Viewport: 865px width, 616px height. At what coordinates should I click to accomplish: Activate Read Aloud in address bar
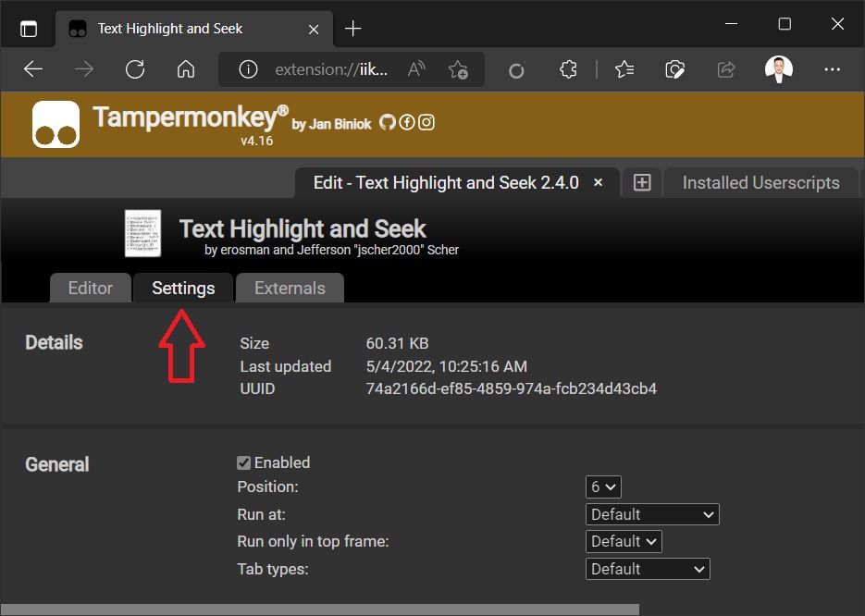(416, 69)
